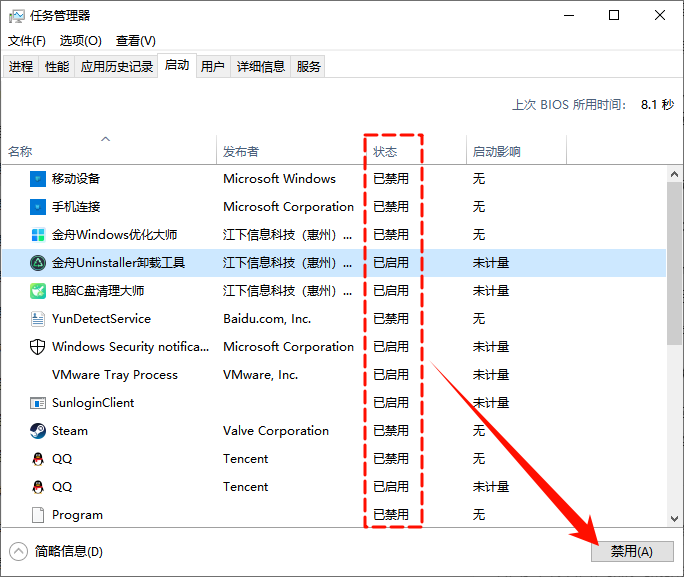
Task: Switch to the 用户 tab
Action: click(212, 66)
